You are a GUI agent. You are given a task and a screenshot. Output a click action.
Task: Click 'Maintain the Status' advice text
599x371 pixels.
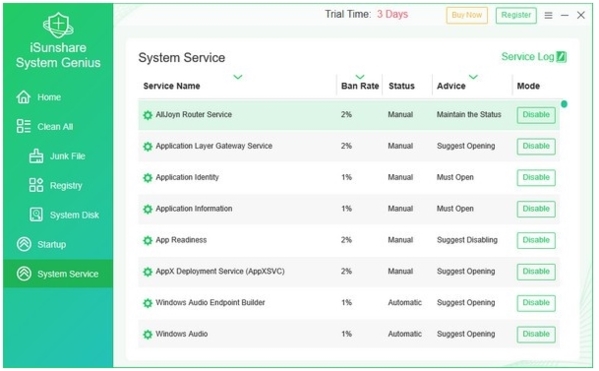click(x=469, y=115)
